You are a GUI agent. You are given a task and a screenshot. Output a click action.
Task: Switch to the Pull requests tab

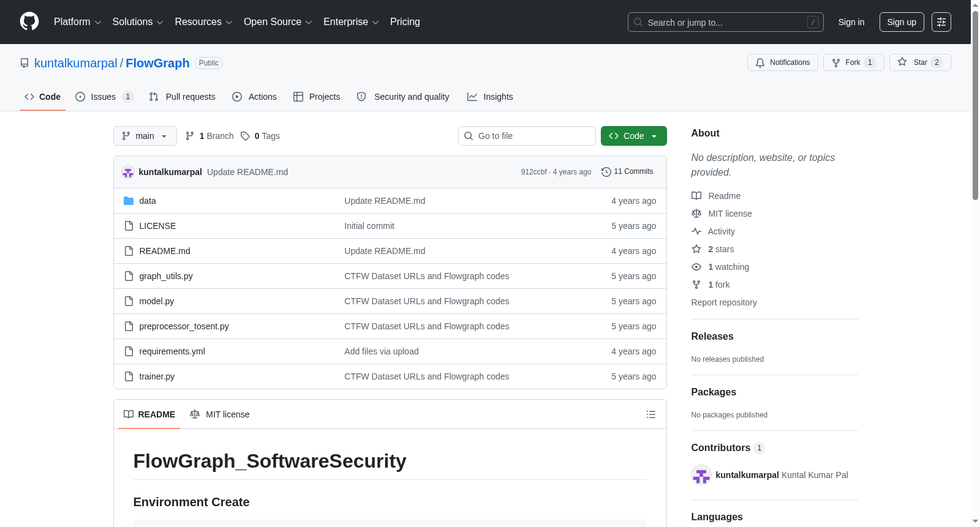click(x=183, y=97)
